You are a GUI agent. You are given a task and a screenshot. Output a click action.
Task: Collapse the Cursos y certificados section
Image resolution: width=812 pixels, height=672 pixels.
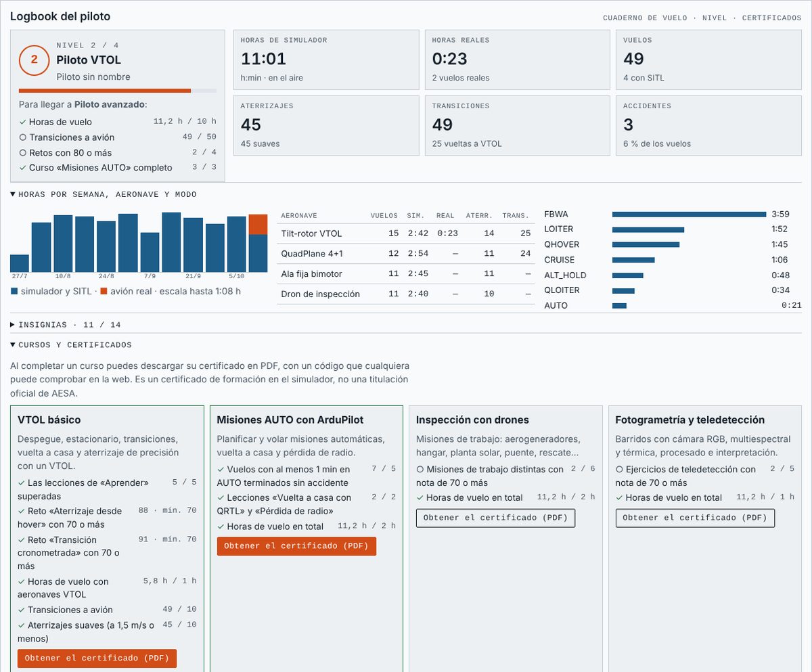pyautogui.click(x=71, y=345)
